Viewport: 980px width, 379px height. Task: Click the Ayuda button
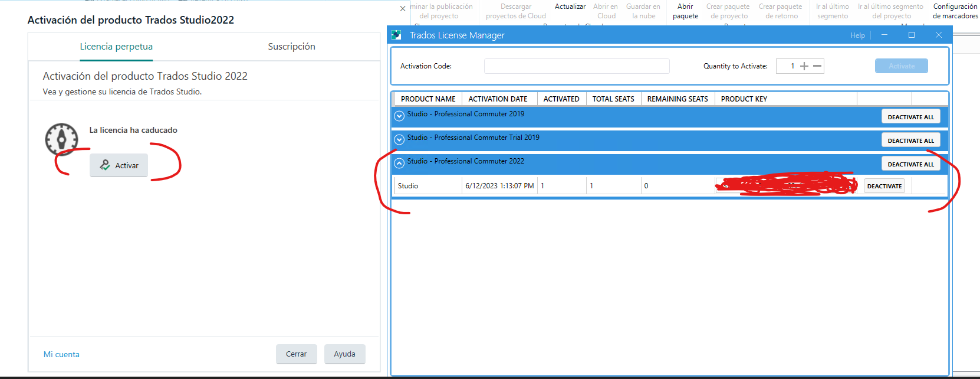[x=345, y=354]
